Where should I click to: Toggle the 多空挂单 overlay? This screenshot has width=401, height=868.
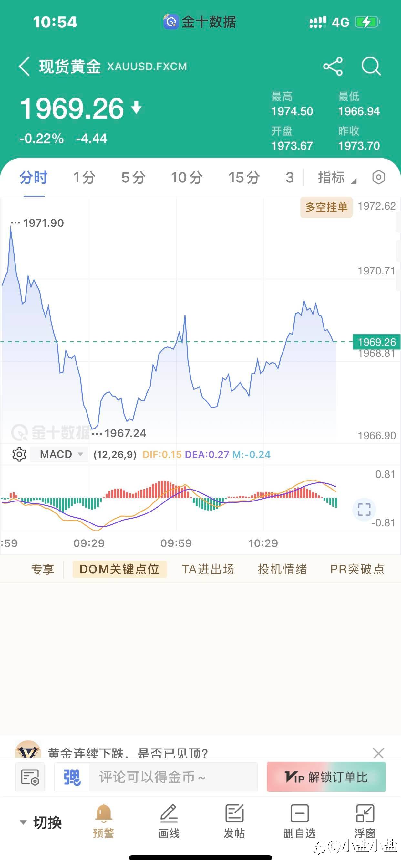(326, 207)
